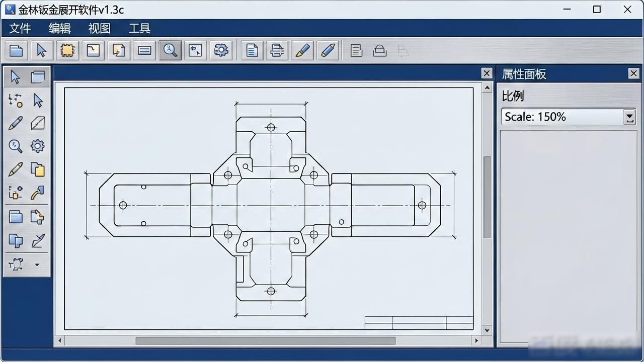Viewport: 644px width, 362px height.
Task: Click the magnifier zoom icon in left palette
Action: pos(16,146)
